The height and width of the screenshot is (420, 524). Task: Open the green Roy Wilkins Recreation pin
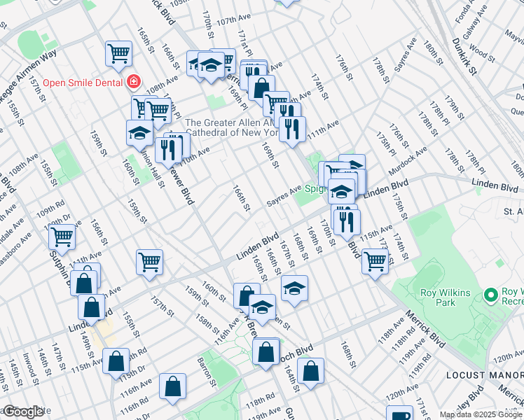coord(491,295)
